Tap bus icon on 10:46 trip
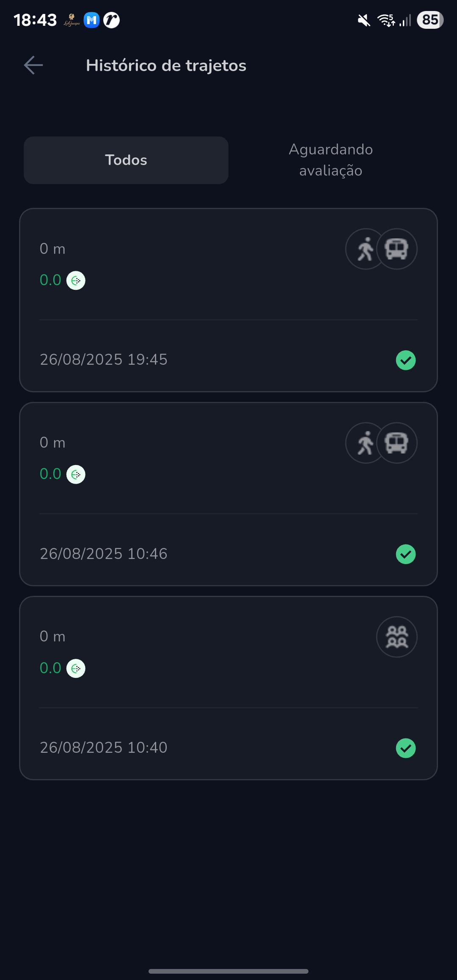Screen dimensions: 457x980 (397, 443)
